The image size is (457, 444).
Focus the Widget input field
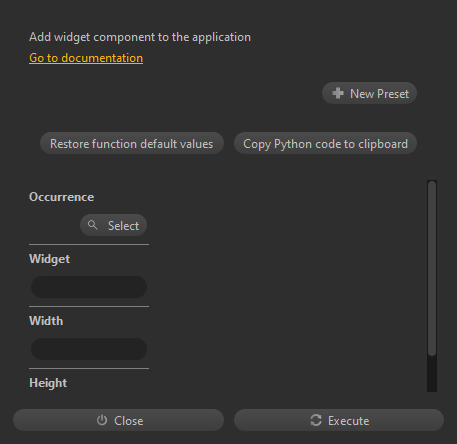pos(89,287)
